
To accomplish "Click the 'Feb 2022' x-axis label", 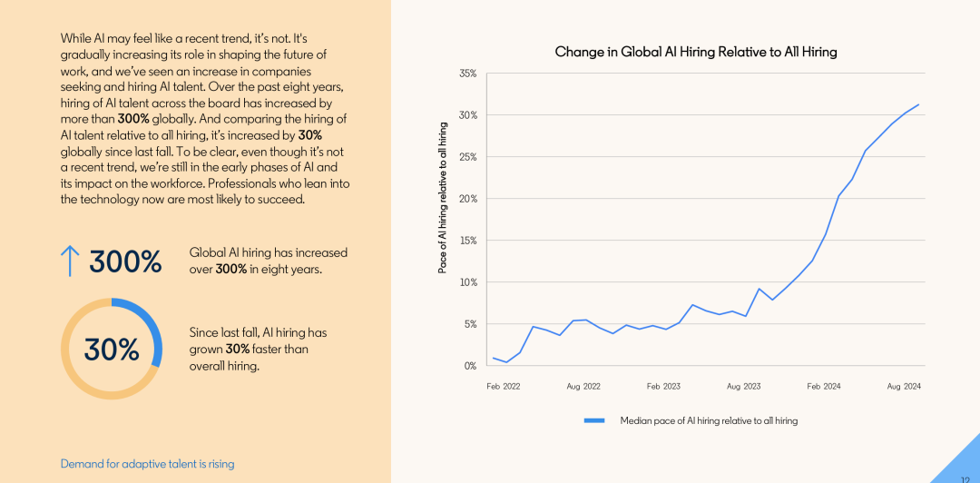I will pyautogui.click(x=504, y=387).
